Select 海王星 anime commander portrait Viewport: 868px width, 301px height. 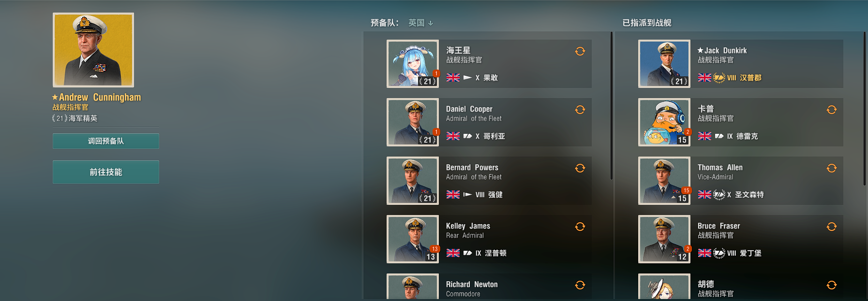413,64
